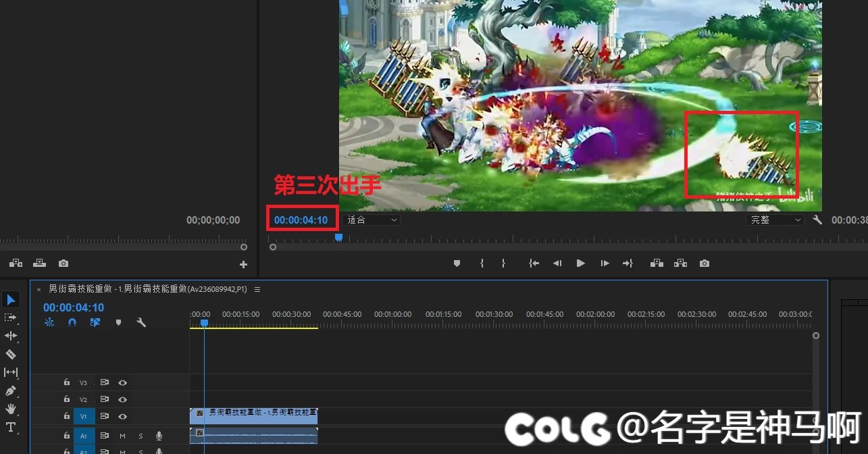Screen dimensions: 868x454
Task: Select the Razor tool
Action: [x=11, y=354]
